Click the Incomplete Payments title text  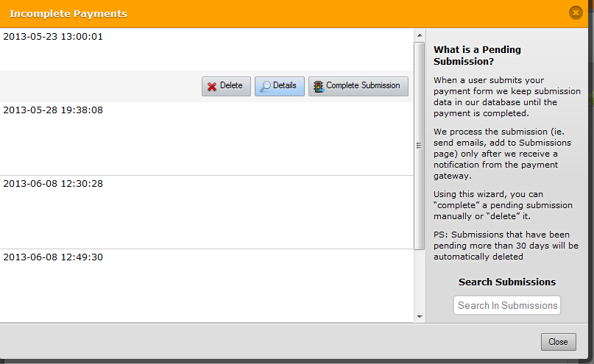[68, 14]
